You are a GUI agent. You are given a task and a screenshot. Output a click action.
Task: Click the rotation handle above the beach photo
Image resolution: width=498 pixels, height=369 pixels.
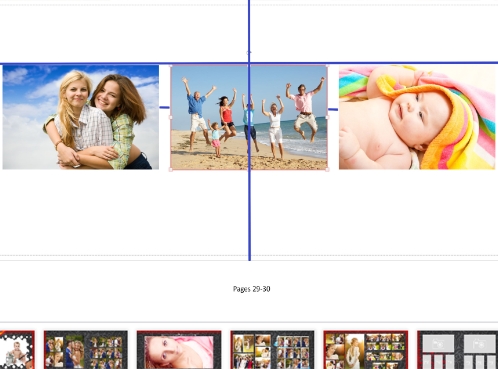(249, 53)
